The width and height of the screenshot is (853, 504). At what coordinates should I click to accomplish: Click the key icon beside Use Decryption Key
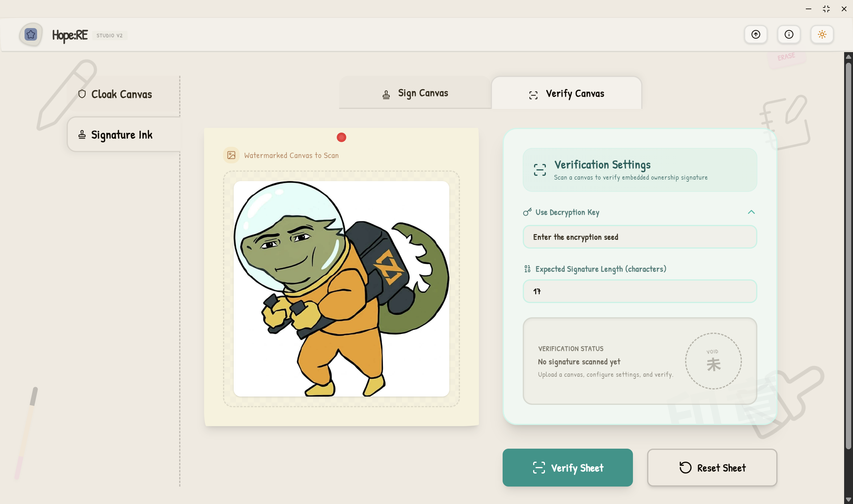[527, 212]
